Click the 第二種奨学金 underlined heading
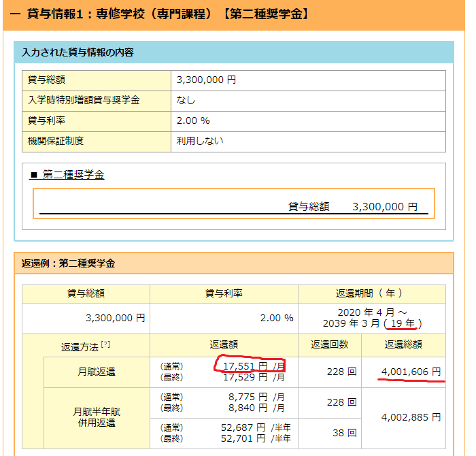This screenshot has height=456, width=476. (x=67, y=175)
